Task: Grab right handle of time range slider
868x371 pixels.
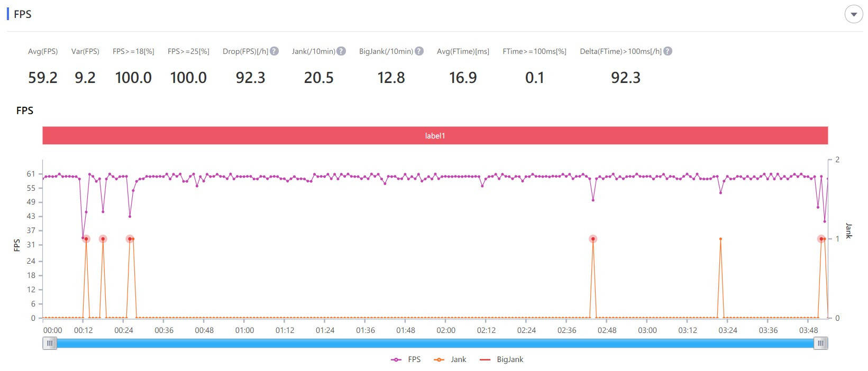Action: 821,344
